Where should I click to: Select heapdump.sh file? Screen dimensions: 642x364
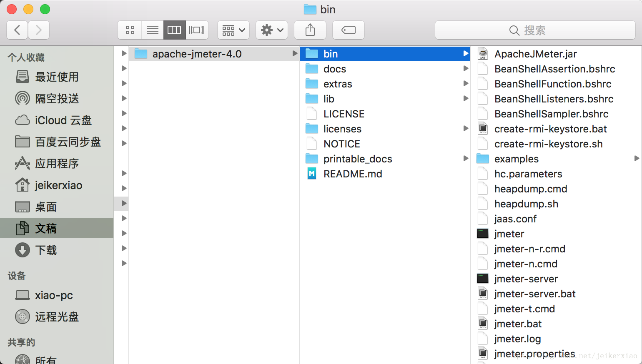557,204
